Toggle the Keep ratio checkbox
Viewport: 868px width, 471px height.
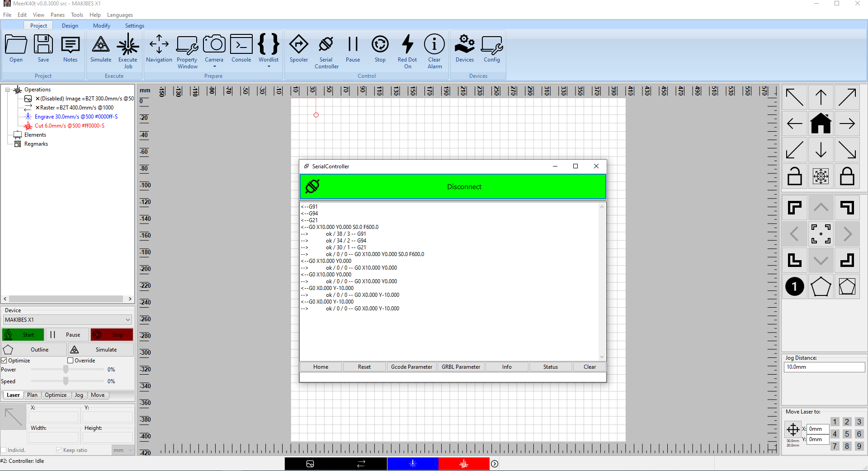pyautogui.click(x=59, y=450)
